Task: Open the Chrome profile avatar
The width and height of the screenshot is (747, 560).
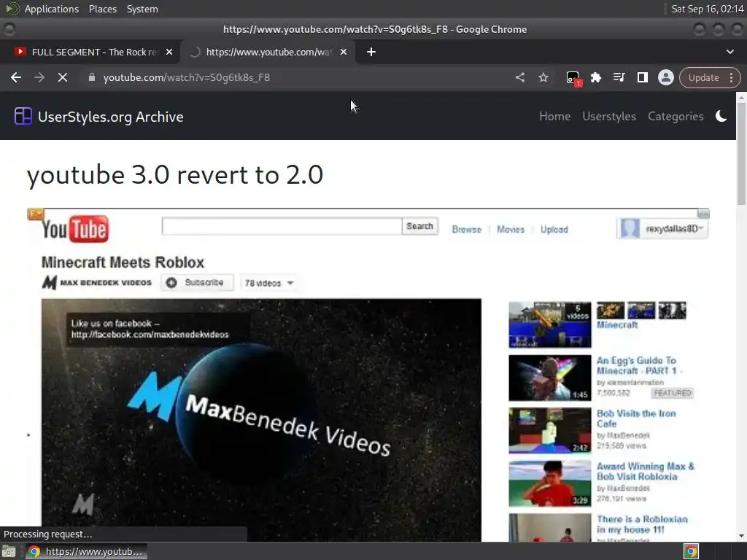Action: point(665,77)
